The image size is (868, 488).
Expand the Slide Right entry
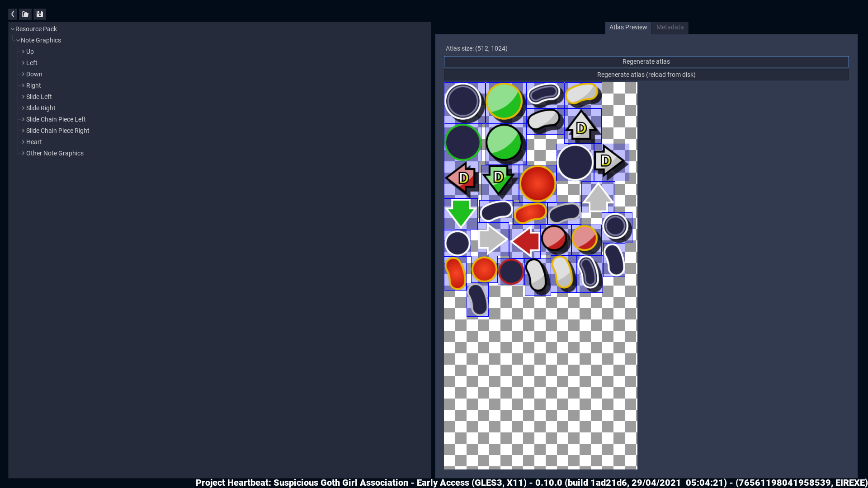[x=23, y=108]
